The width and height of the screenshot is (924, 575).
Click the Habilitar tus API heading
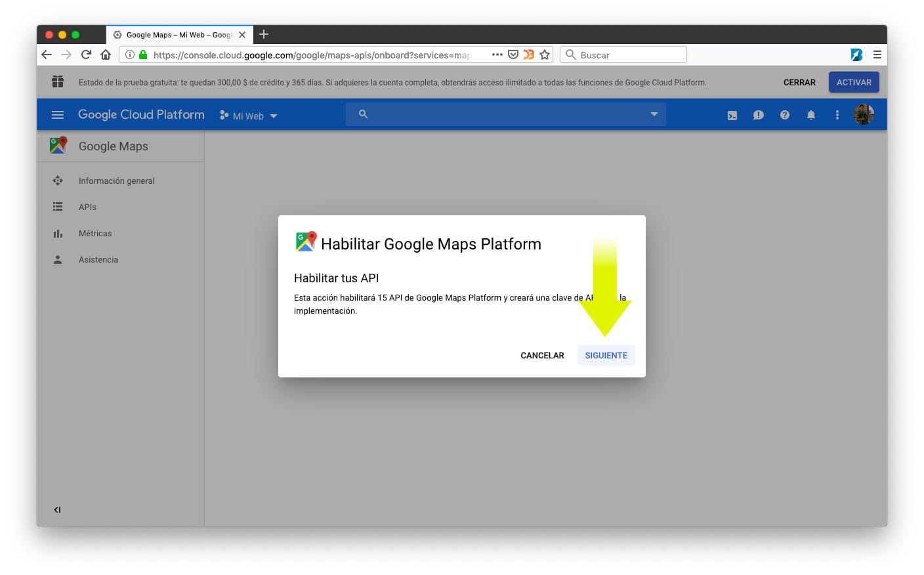point(337,278)
